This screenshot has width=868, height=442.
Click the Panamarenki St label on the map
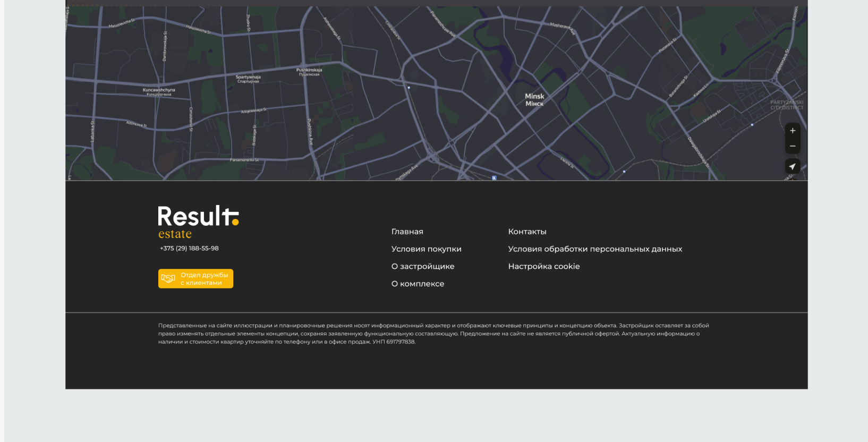[x=244, y=160]
